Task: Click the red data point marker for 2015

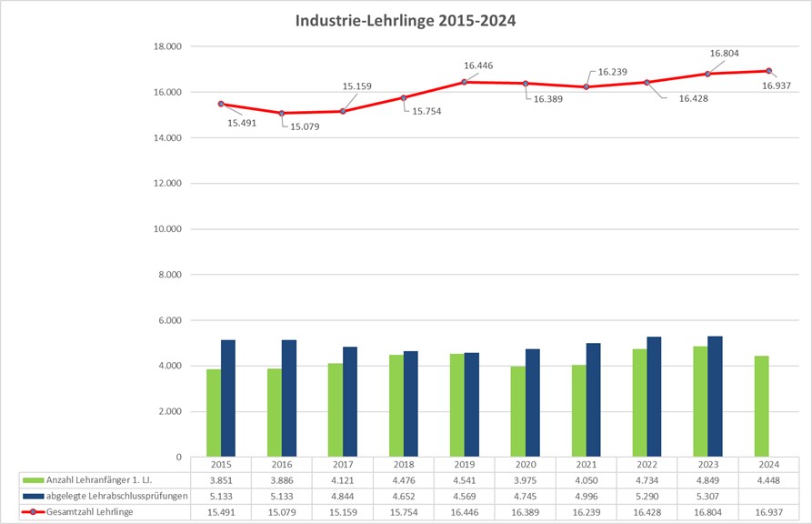Action: point(220,103)
